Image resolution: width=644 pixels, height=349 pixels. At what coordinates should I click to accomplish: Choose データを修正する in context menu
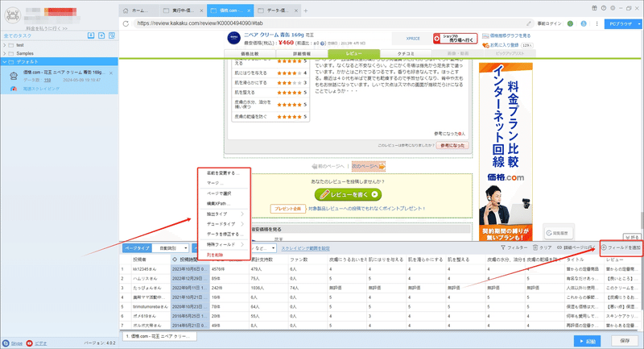click(x=224, y=235)
